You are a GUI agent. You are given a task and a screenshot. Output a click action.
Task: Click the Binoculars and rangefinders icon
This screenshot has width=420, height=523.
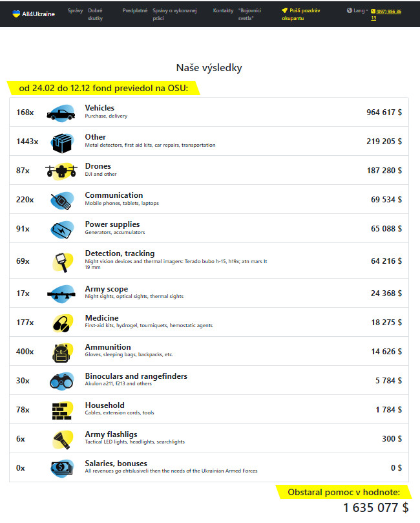61,381
